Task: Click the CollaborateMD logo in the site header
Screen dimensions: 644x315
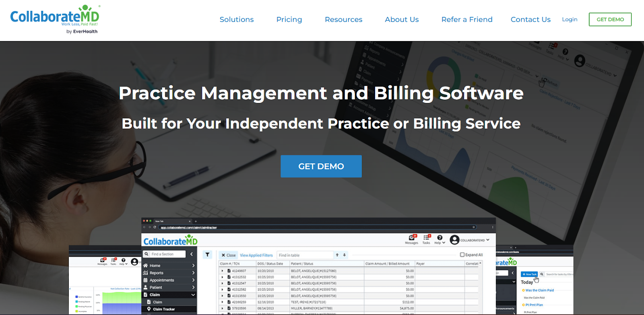Action: click(55, 19)
